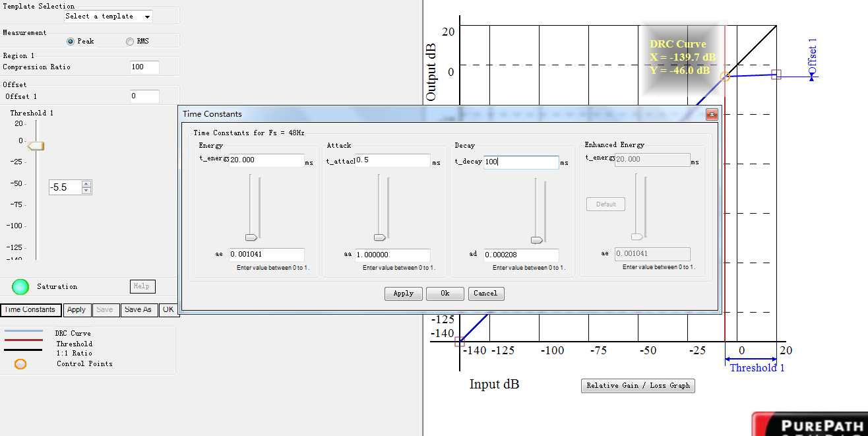The width and height of the screenshot is (868, 436).
Task: Click the Help button
Action: coord(142,286)
